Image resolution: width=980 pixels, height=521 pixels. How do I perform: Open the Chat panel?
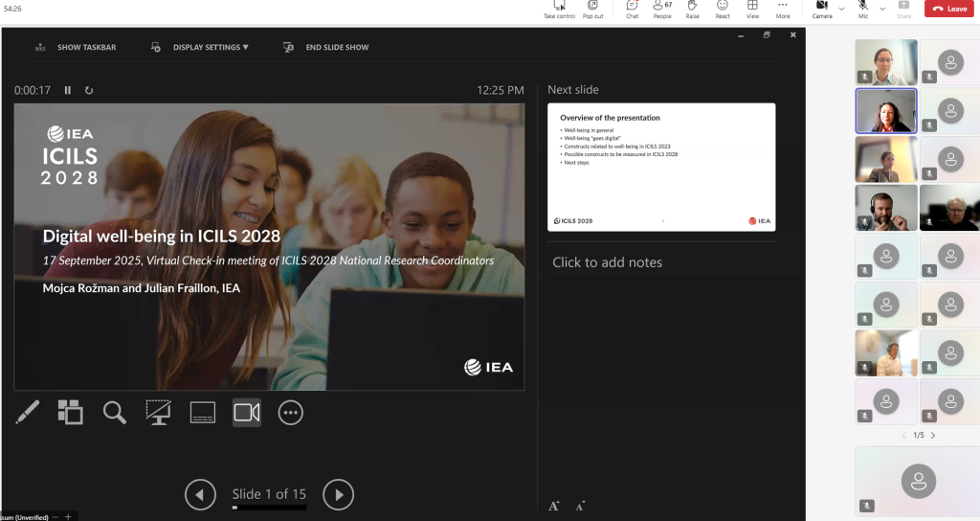pos(632,10)
